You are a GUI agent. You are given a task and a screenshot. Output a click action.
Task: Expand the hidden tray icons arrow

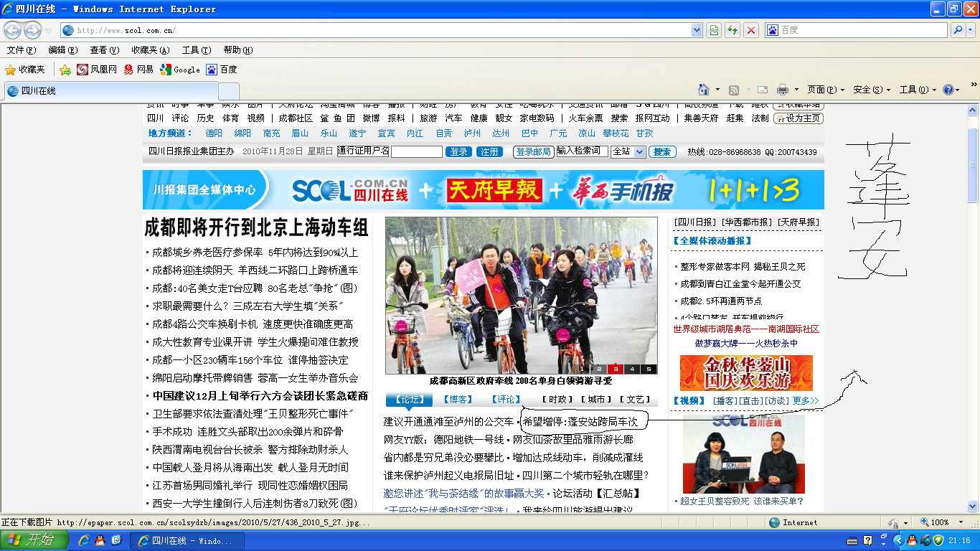[x=897, y=540]
